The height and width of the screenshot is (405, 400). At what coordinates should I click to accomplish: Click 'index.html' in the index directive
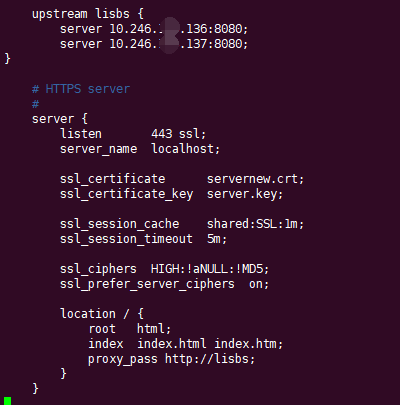click(x=172, y=344)
